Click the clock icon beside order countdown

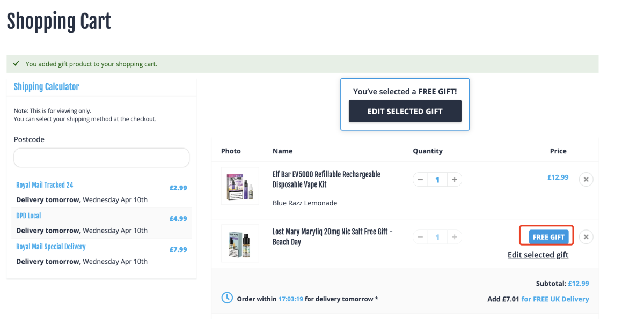click(227, 298)
